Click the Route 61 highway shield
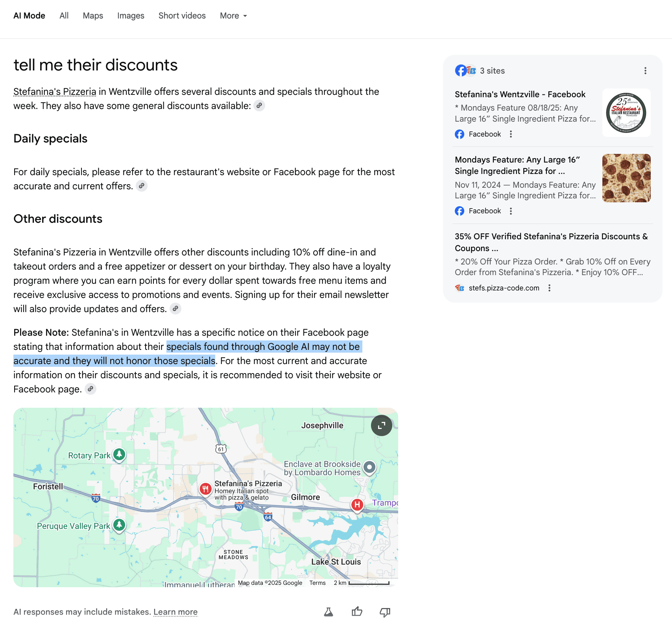 pyautogui.click(x=221, y=449)
